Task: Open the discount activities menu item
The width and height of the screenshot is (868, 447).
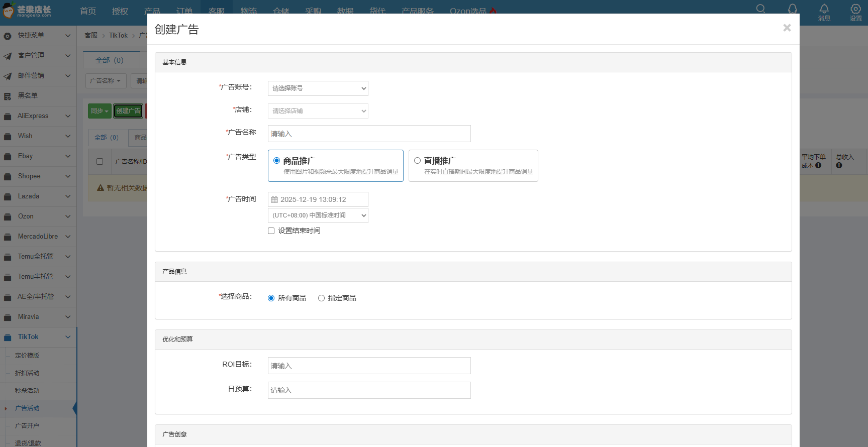Action: [27, 373]
